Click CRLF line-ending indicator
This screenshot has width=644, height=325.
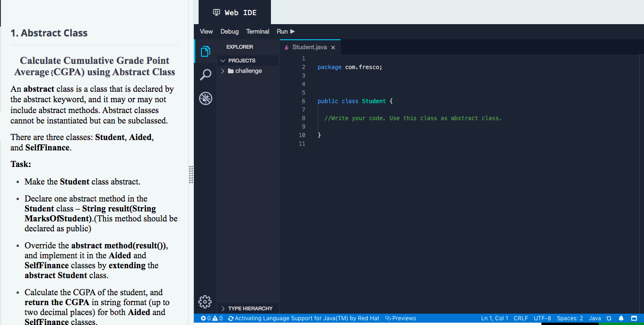pyautogui.click(x=521, y=318)
